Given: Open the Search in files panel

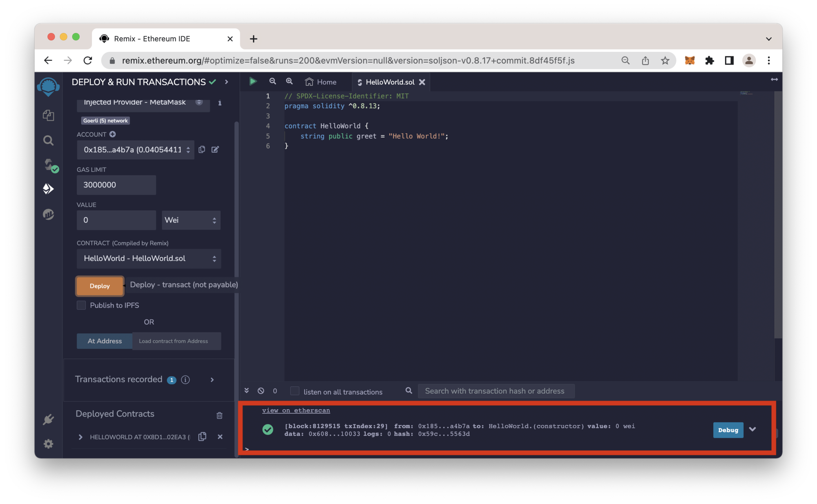Looking at the screenshot, I should 48,140.
